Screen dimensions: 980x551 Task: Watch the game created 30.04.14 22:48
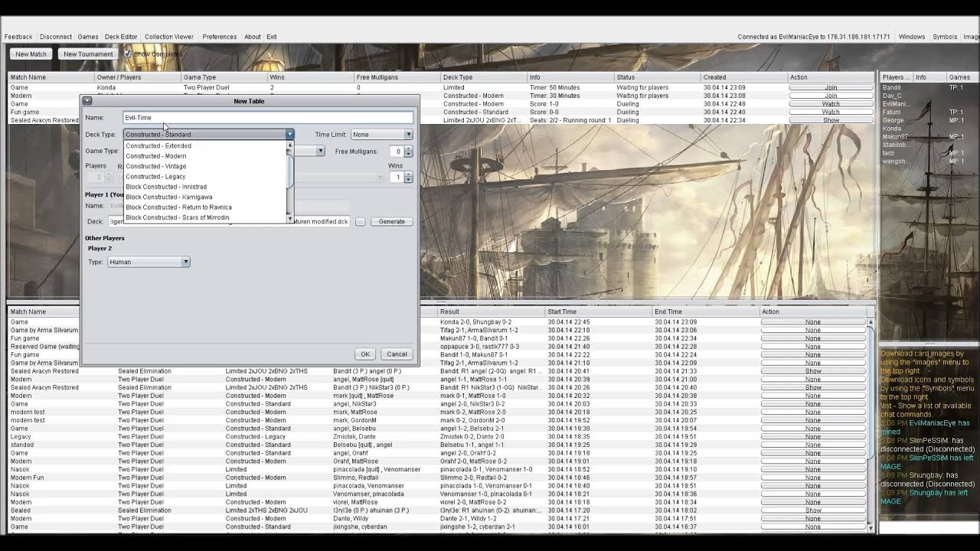click(x=831, y=104)
